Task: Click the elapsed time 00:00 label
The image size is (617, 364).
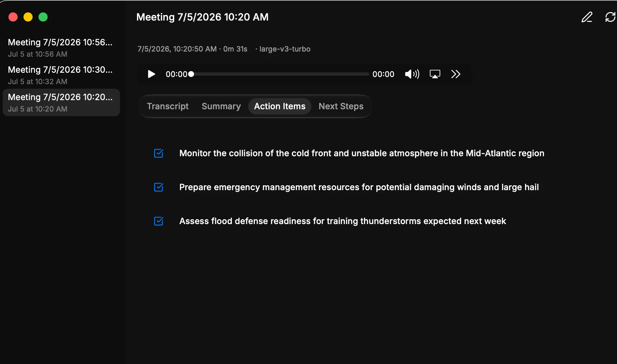Action: click(x=176, y=74)
